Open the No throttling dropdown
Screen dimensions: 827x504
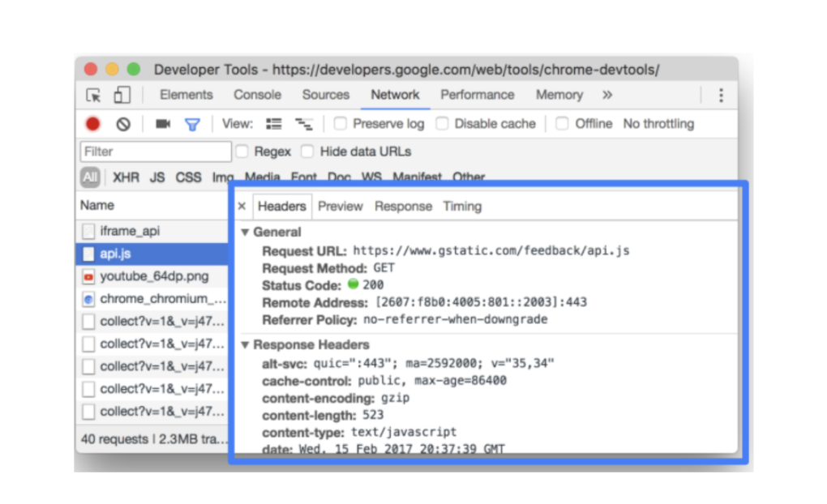(x=658, y=124)
